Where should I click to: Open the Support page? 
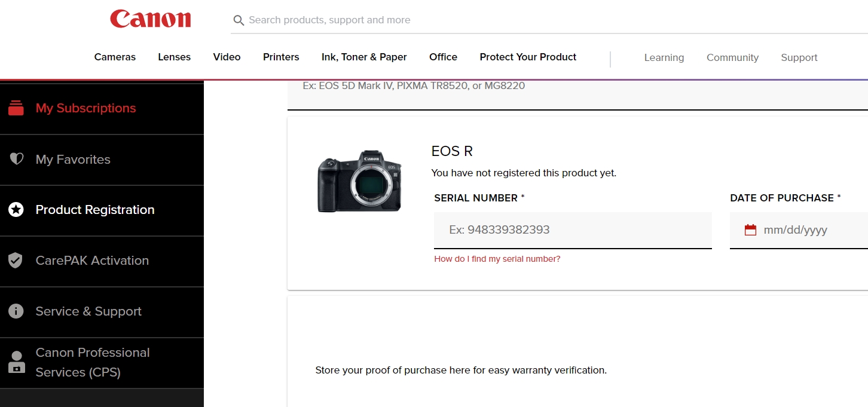pyautogui.click(x=799, y=57)
